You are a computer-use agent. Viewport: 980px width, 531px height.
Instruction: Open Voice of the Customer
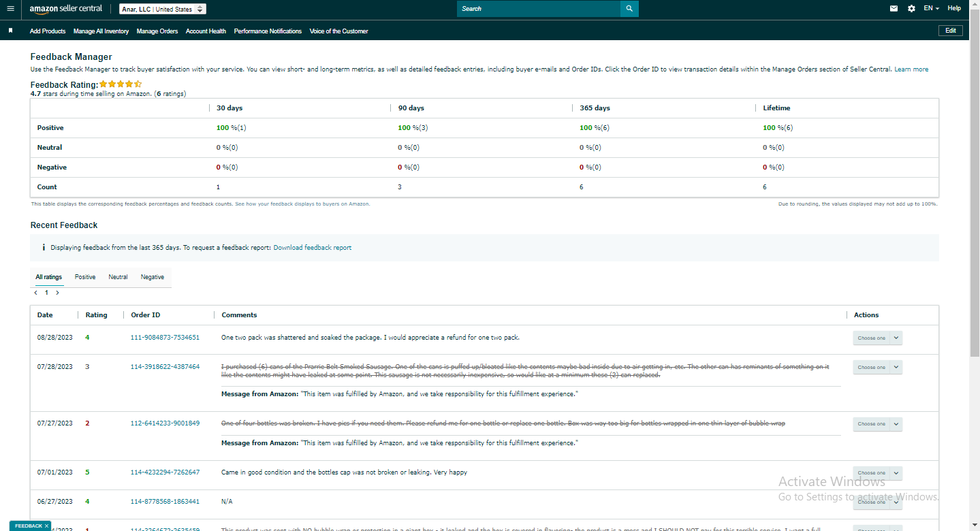(338, 31)
